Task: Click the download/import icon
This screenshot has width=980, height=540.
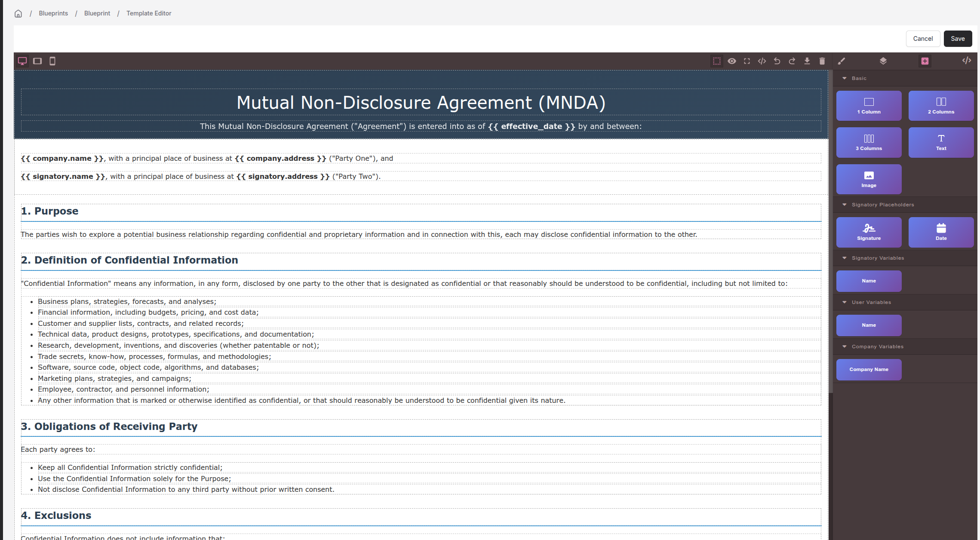Action: 807,61
